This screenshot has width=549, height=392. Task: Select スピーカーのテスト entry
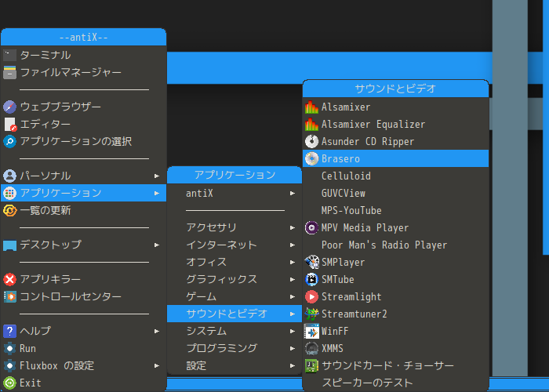tap(395, 383)
